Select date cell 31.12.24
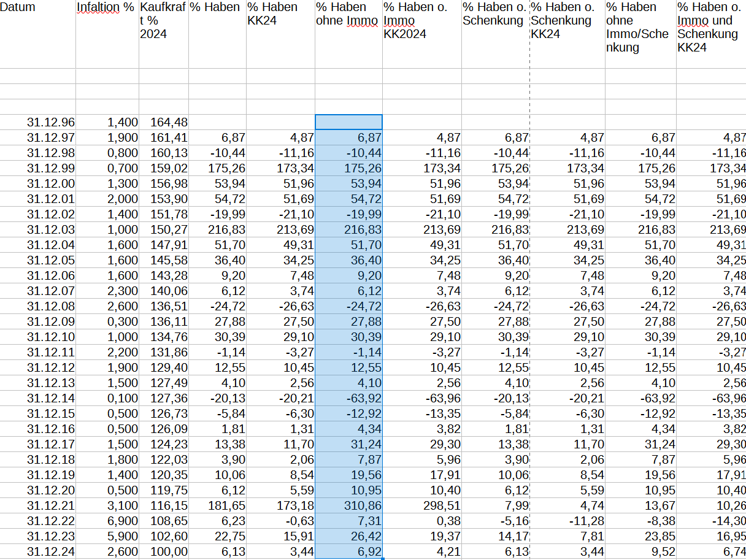Viewport: 746px width, 560px height. point(38,551)
